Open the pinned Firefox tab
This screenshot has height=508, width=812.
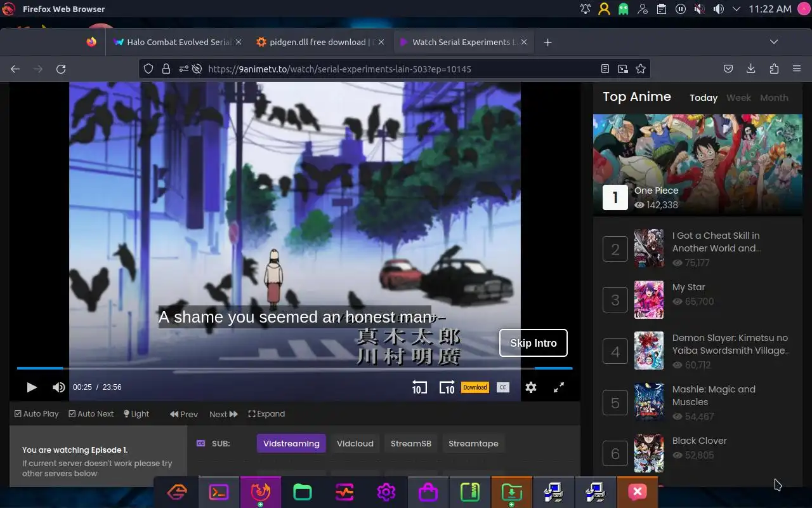coord(91,42)
